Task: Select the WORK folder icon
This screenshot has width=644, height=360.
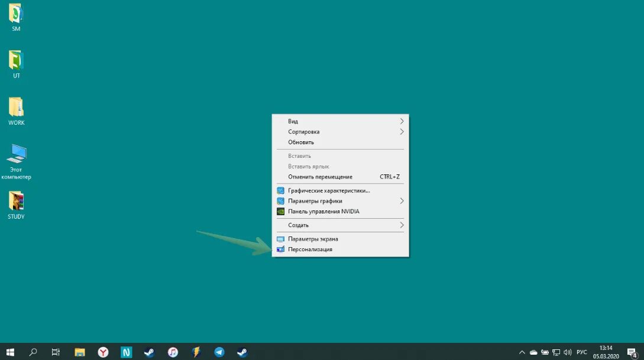Action: click(x=16, y=111)
